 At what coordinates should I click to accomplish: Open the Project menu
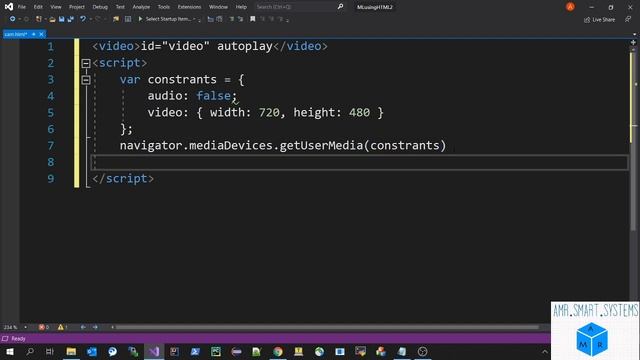click(77, 7)
